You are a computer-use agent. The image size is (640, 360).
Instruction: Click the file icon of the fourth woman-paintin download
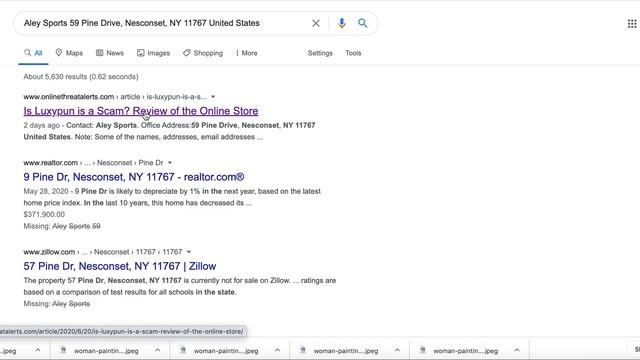[422, 350]
